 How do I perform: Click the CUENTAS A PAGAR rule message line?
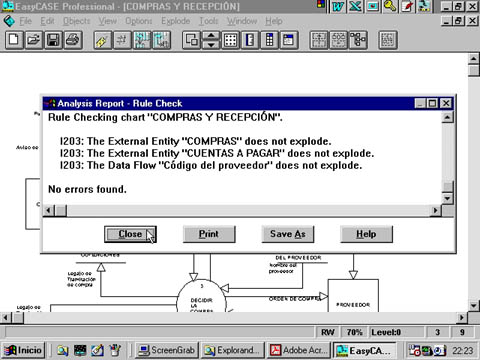click(217, 153)
